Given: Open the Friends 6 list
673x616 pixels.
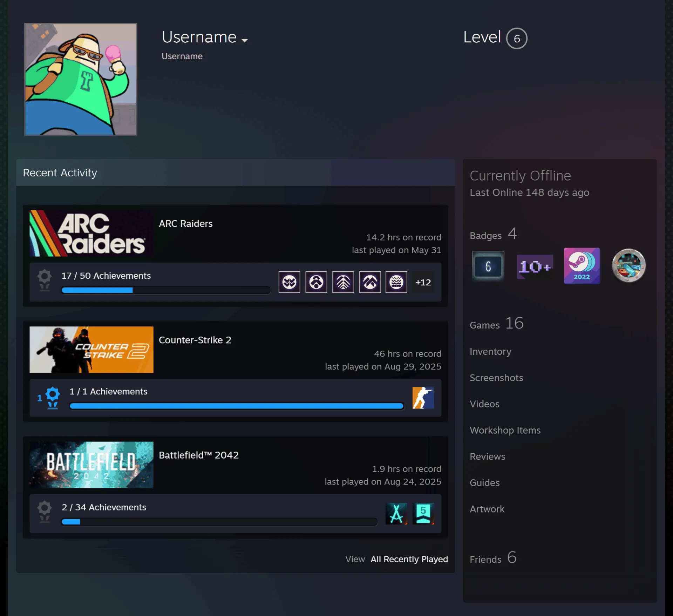Looking at the screenshot, I should tap(493, 557).
